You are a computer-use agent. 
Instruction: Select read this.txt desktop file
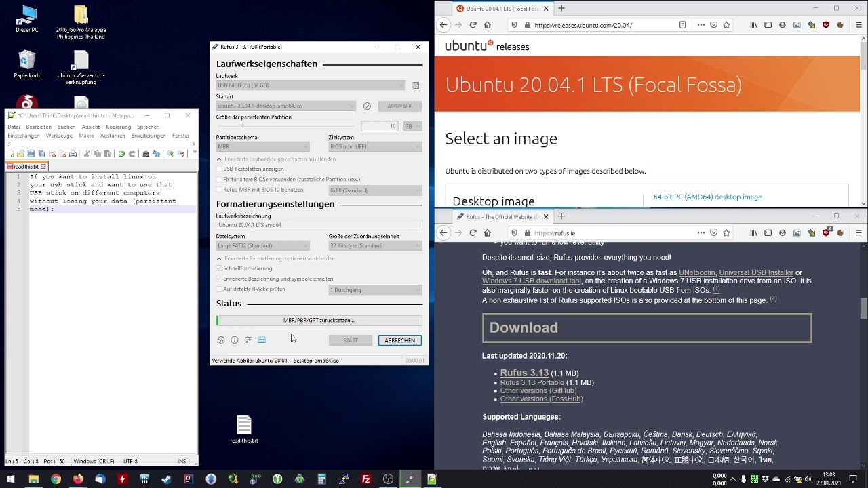[244, 429]
